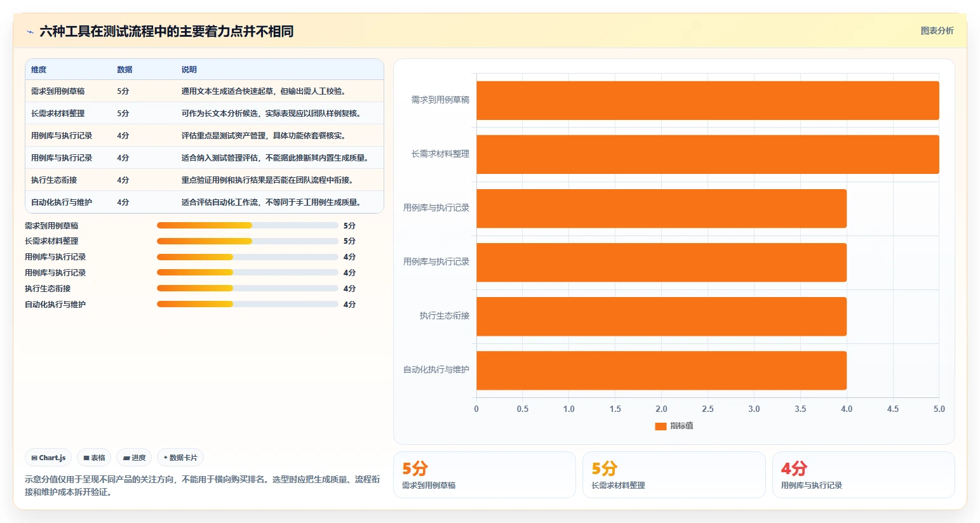This screenshot has height=523, width=980.
Task: Click 长需求材料整理 in the table's second row
Action: [x=58, y=114]
